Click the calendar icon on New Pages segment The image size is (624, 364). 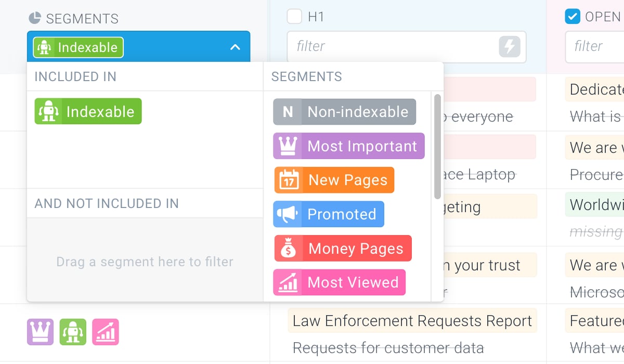(x=289, y=180)
